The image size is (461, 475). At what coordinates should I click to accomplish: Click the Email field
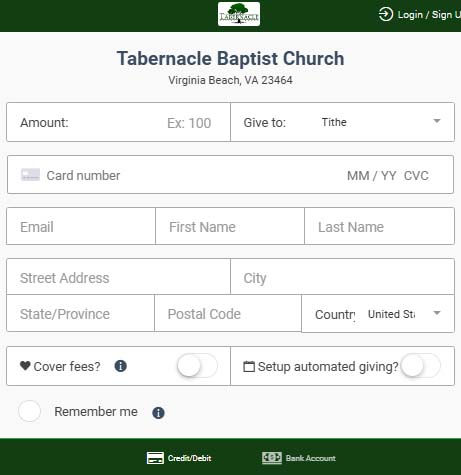(81, 226)
